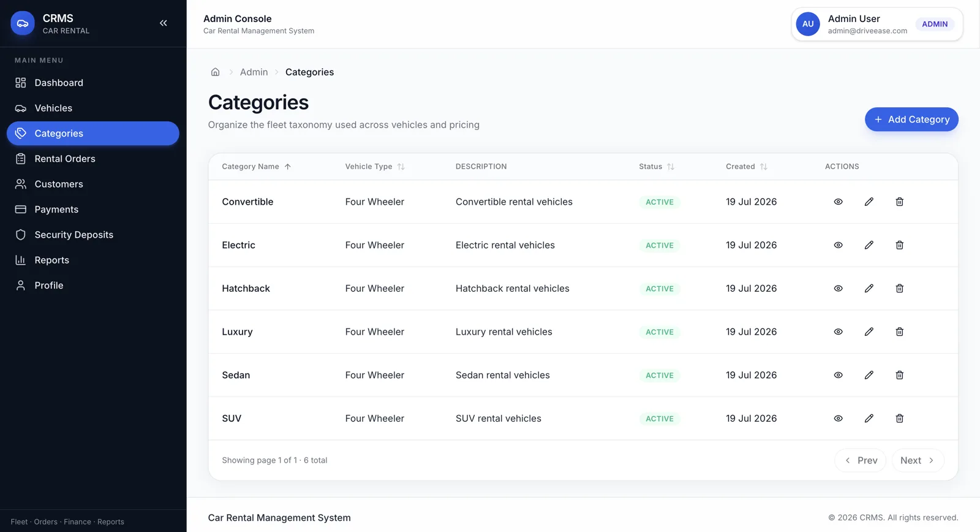The width and height of the screenshot is (980, 532).
Task: Open Reports in the sidebar
Action: (93, 260)
